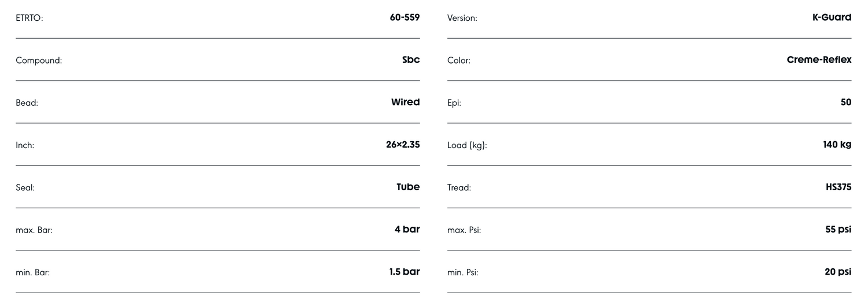This screenshot has height=303, width=868.
Task: Select the min. Psi label
Action: (x=463, y=272)
